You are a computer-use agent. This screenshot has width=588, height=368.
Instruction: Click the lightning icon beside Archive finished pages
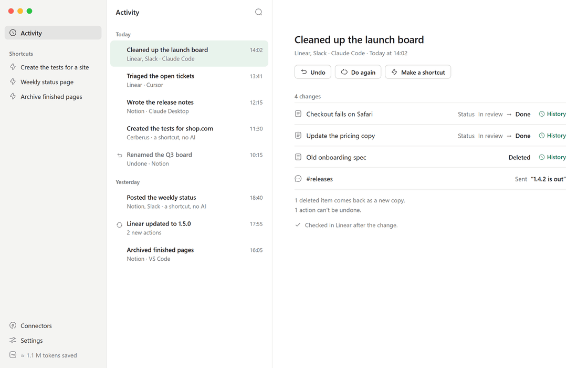(x=13, y=96)
